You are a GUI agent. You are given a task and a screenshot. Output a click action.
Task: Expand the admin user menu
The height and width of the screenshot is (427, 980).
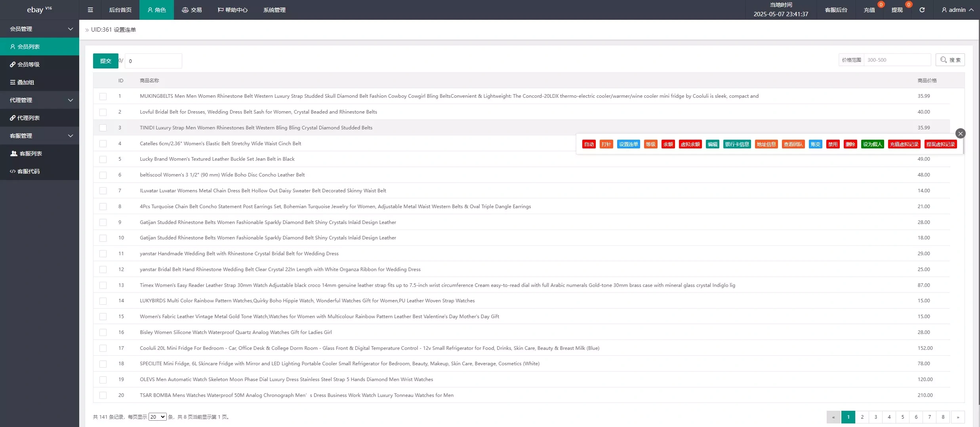(x=957, y=10)
